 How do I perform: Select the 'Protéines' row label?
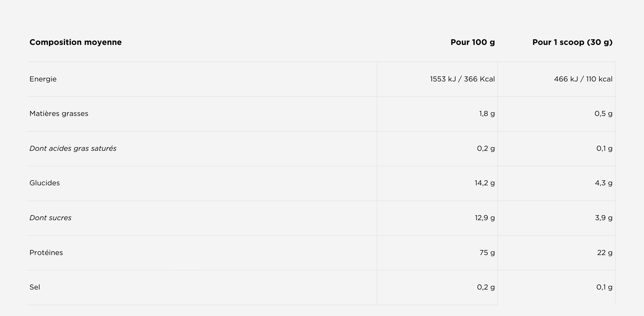[46, 253]
